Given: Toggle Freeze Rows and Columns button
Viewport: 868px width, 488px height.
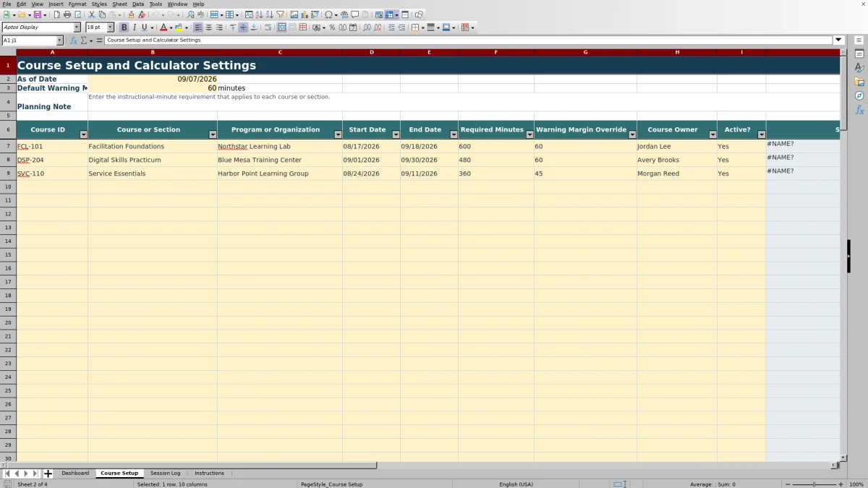Looking at the screenshot, I should [389, 14].
